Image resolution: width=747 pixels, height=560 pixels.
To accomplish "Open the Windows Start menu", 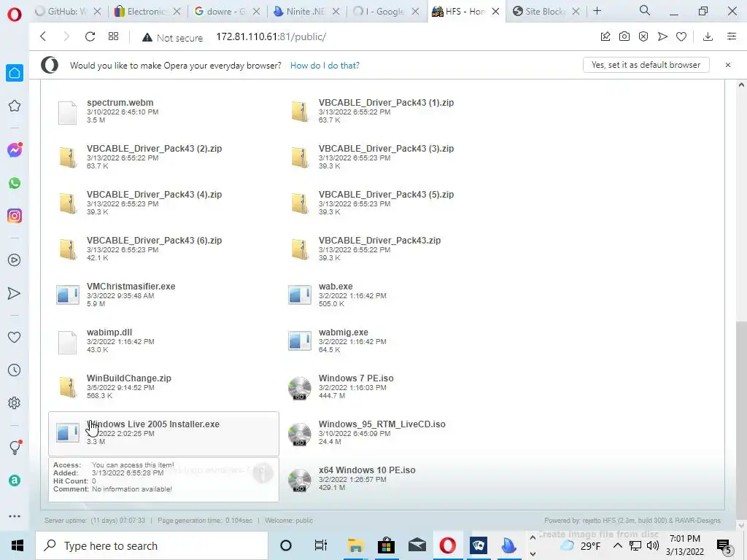I will 18,545.
